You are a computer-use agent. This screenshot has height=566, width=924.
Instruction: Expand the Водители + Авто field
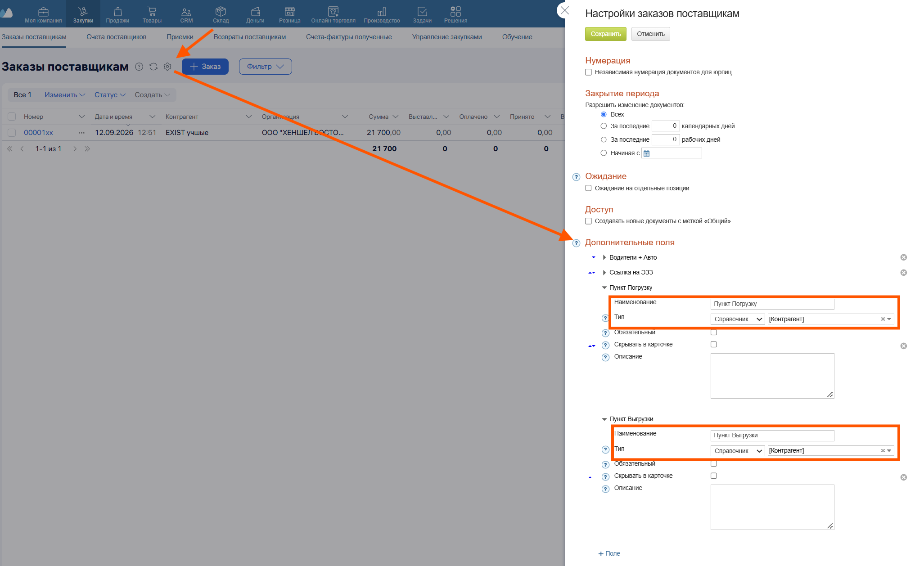pyautogui.click(x=604, y=257)
